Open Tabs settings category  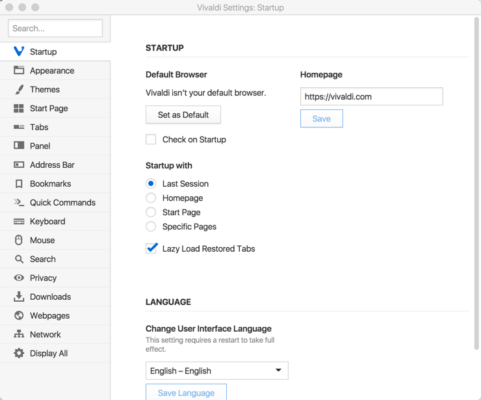(55, 127)
